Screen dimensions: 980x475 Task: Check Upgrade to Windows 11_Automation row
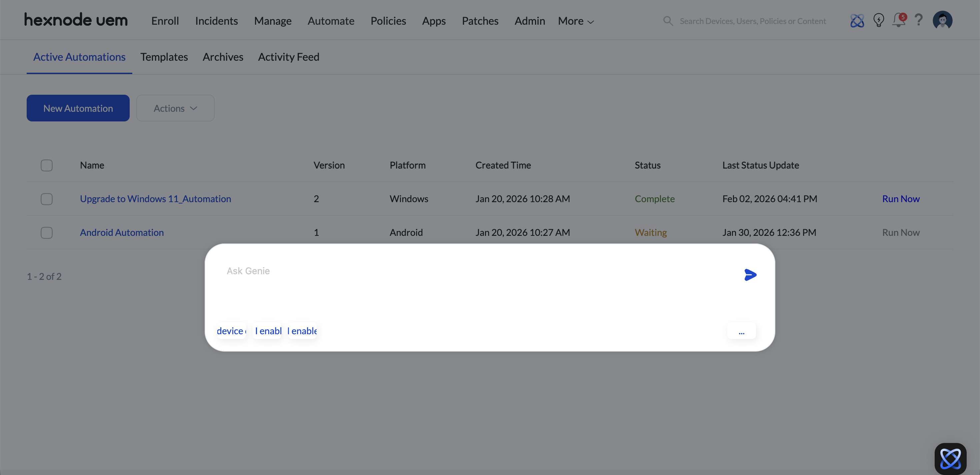[x=46, y=199]
